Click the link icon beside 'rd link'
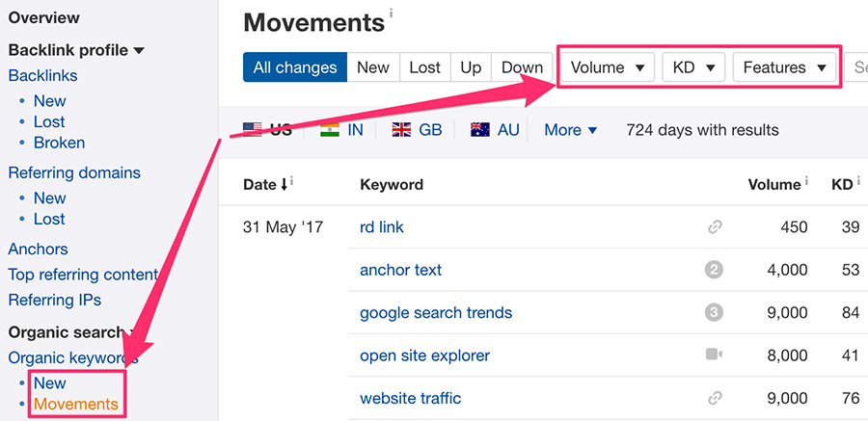This screenshot has width=868, height=421. click(715, 227)
